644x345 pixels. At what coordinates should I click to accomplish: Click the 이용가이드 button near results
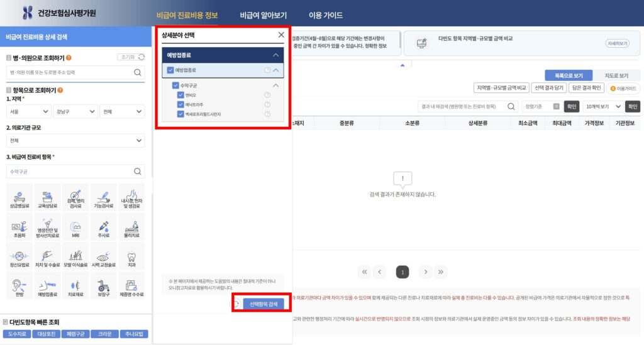tap(623, 88)
